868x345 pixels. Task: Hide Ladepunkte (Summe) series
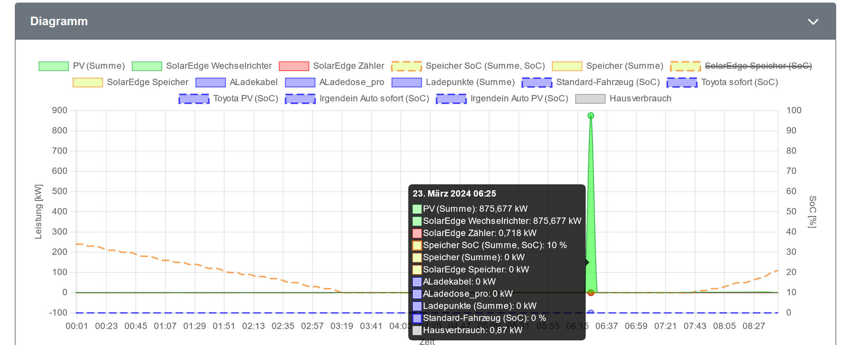tap(454, 82)
